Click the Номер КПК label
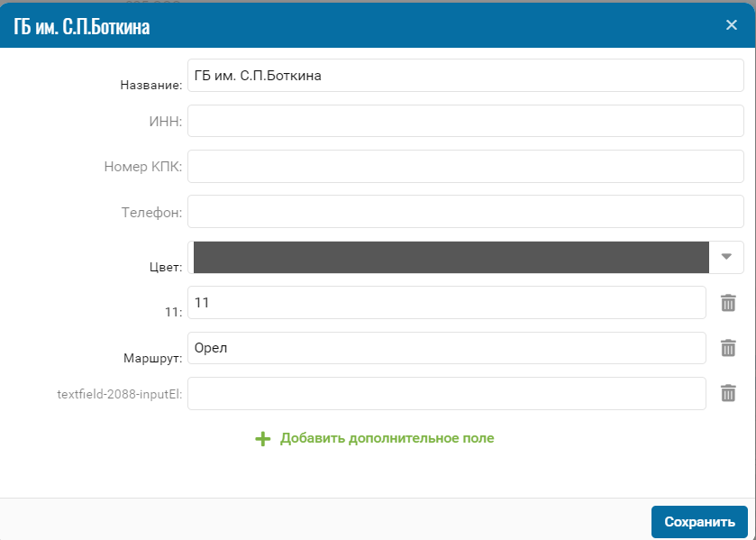The height and width of the screenshot is (540, 756). point(142,167)
